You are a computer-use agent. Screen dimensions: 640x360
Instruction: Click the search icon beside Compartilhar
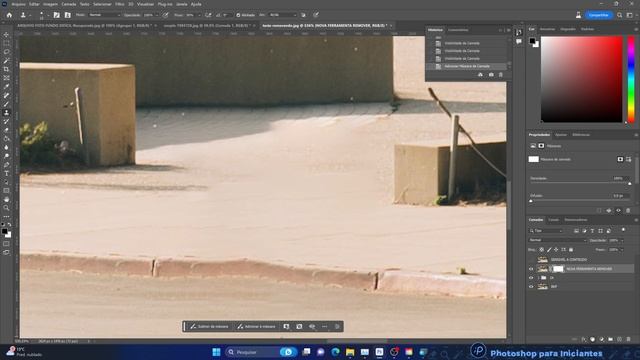620,15
